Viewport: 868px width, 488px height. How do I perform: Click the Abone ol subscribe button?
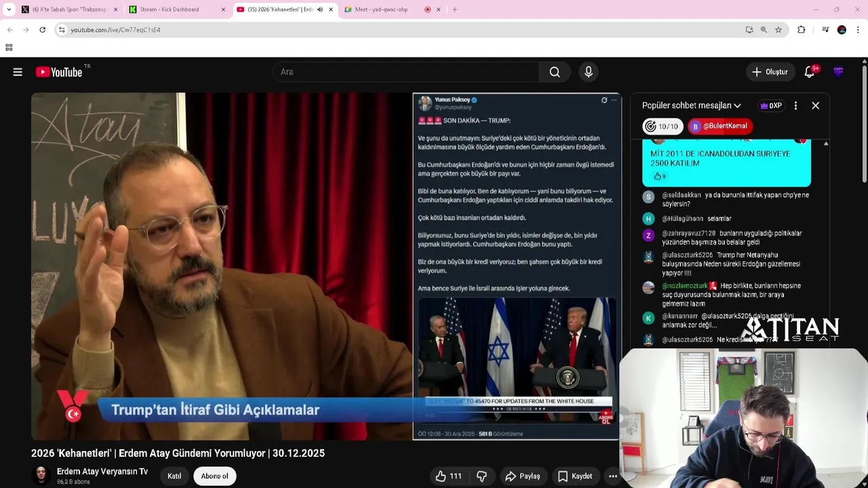pyautogui.click(x=214, y=476)
